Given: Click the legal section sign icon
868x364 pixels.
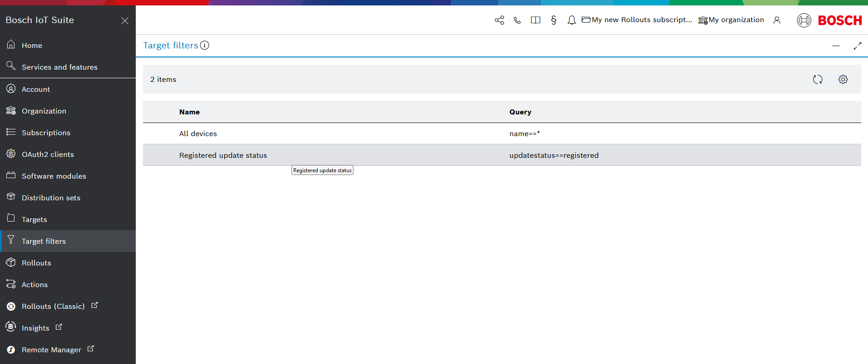Looking at the screenshot, I should coord(553,20).
